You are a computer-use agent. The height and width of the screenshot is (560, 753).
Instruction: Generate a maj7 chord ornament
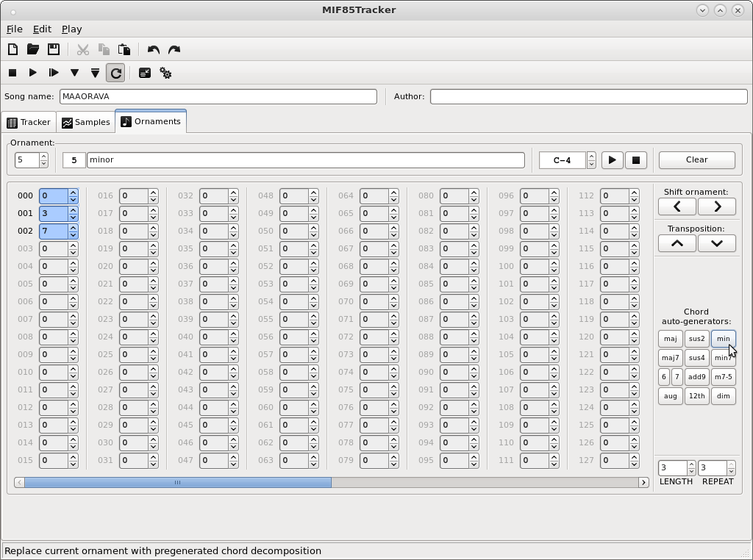(670, 358)
